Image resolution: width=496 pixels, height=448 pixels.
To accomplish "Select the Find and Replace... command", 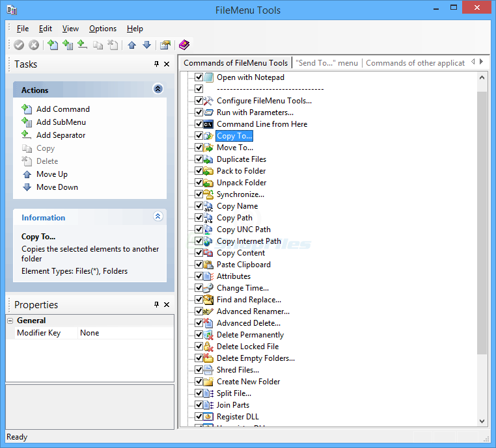I will pos(249,300).
